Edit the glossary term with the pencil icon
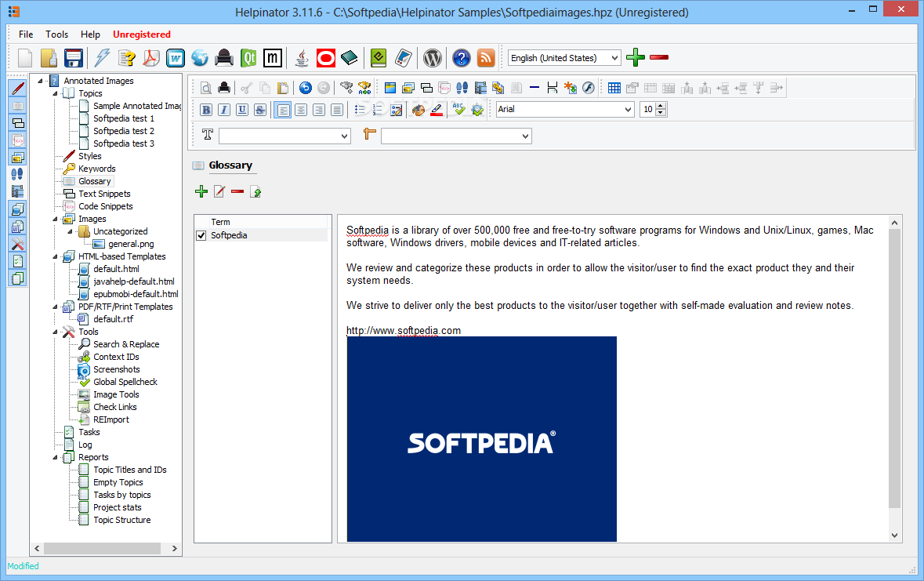 click(x=219, y=191)
